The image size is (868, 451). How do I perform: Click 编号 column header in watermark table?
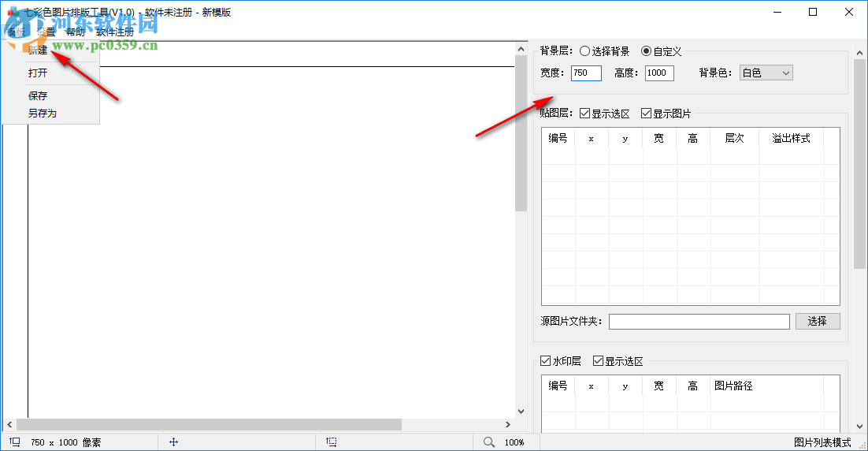[x=558, y=386]
